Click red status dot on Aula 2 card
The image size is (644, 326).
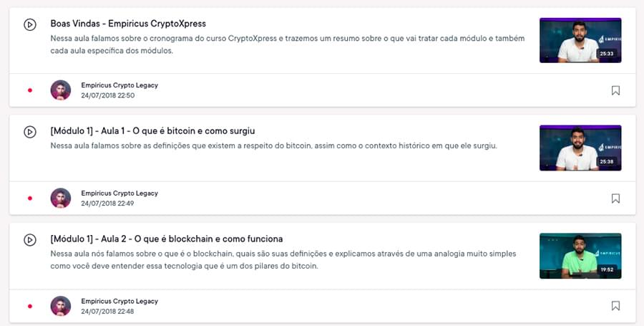(x=30, y=306)
